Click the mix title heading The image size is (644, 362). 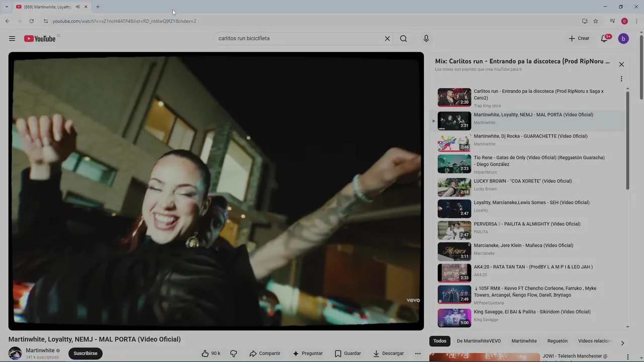(x=522, y=61)
